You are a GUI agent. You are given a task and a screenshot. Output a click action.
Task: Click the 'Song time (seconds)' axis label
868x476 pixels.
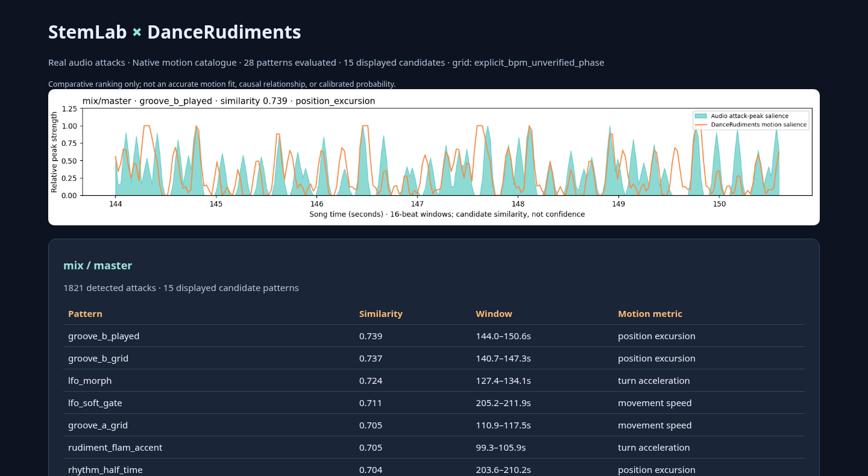pos(447,214)
